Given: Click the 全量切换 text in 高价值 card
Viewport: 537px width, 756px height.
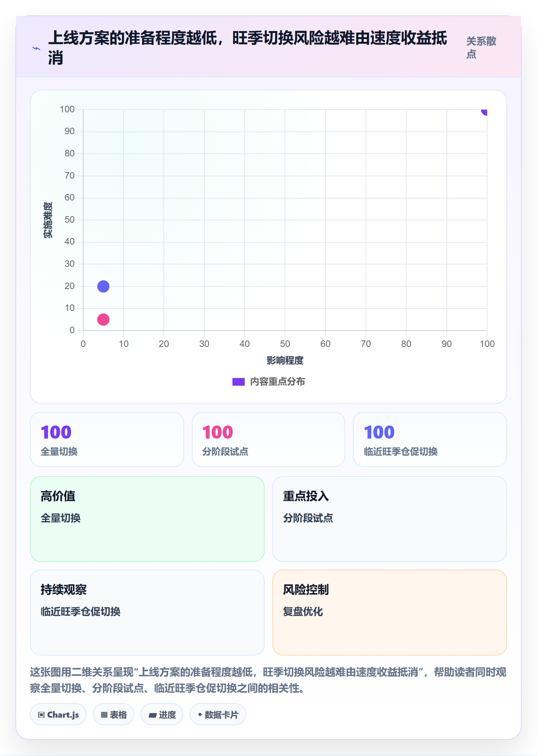Looking at the screenshot, I should pos(61,518).
